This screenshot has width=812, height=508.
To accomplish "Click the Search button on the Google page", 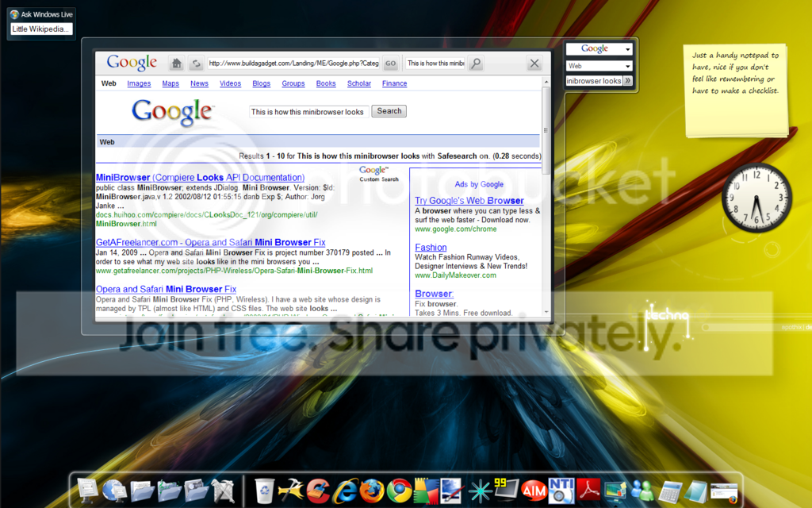I will click(x=389, y=111).
